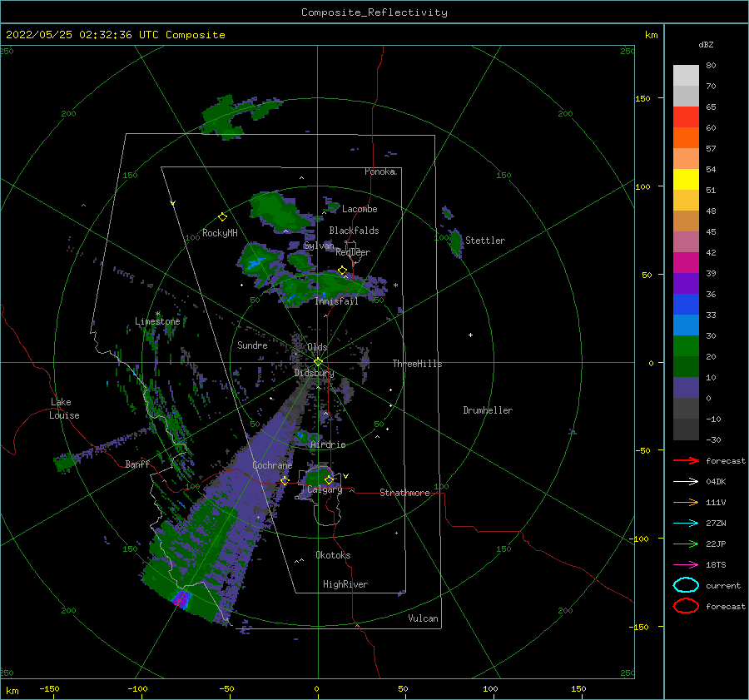
Task: Click the RockyMH label
Action: tap(220, 233)
